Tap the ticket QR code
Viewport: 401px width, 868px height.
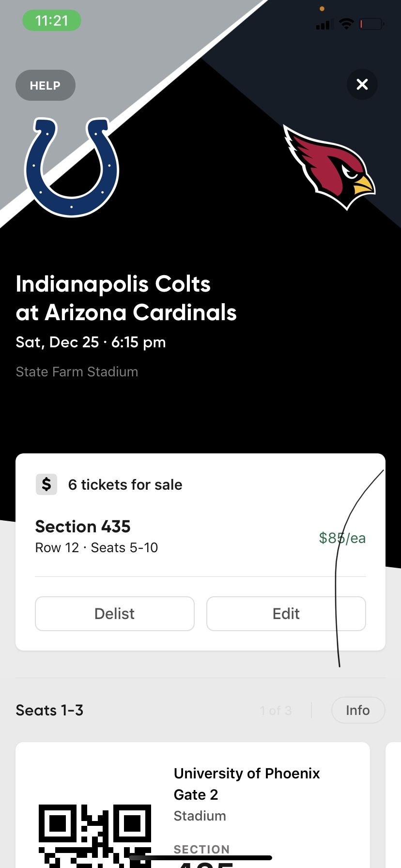95,836
